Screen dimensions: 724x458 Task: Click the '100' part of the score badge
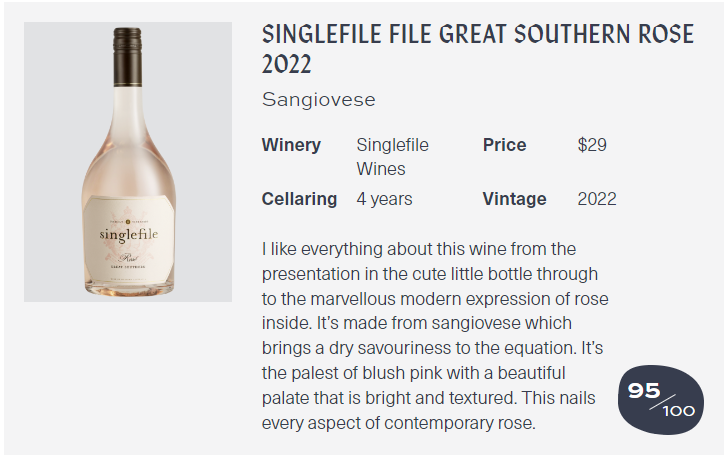pos(679,411)
